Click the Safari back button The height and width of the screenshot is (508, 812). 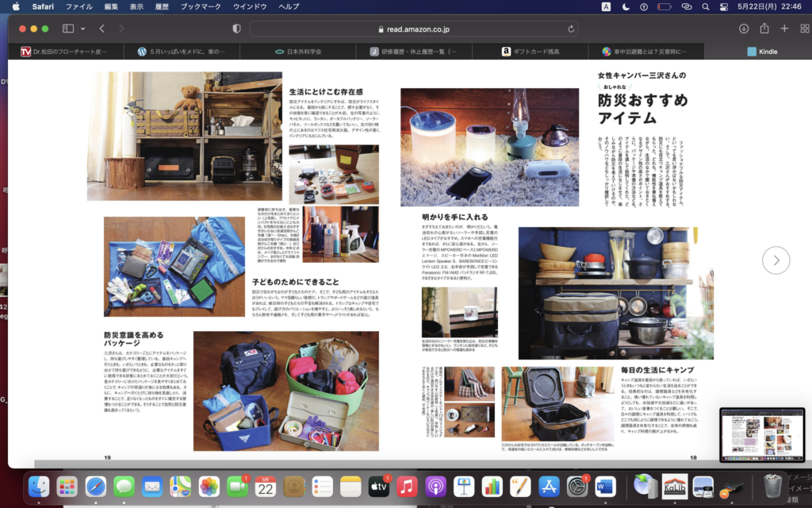coord(101,29)
